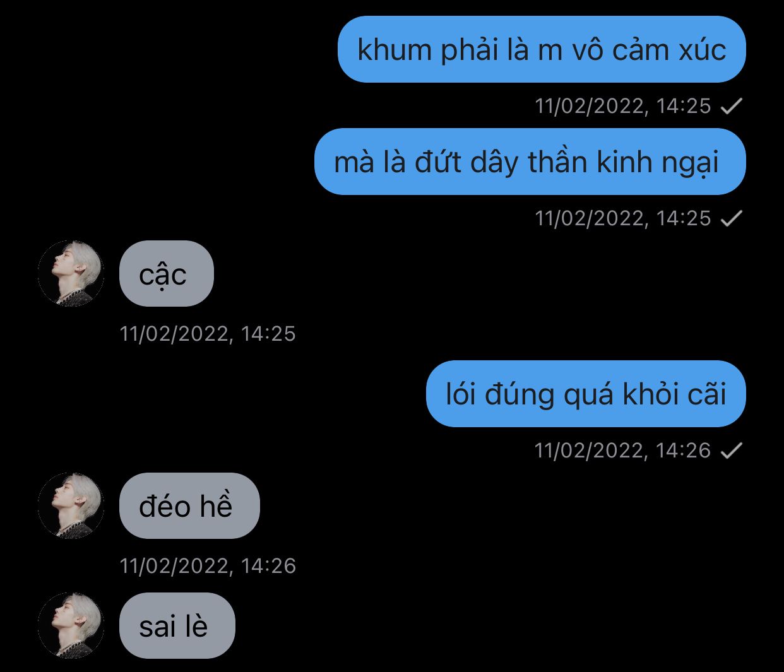Tap the avatar beside the "cậc" message

[71, 273]
